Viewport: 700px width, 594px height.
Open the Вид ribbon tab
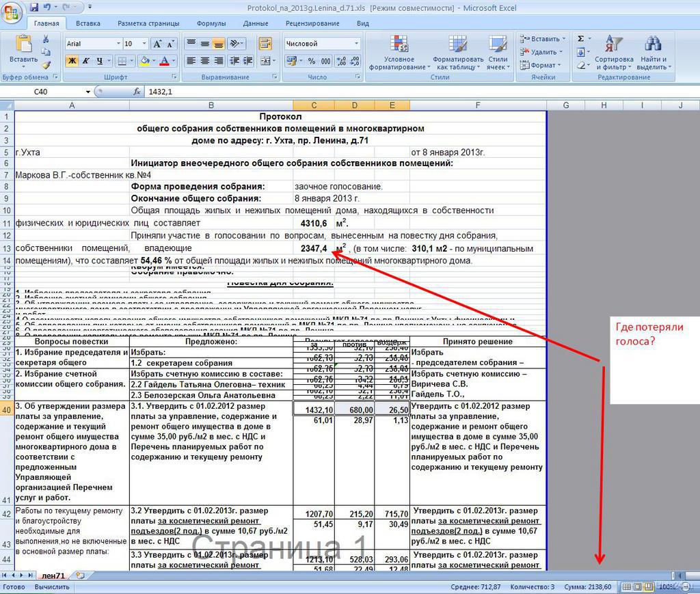tap(363, 23)
